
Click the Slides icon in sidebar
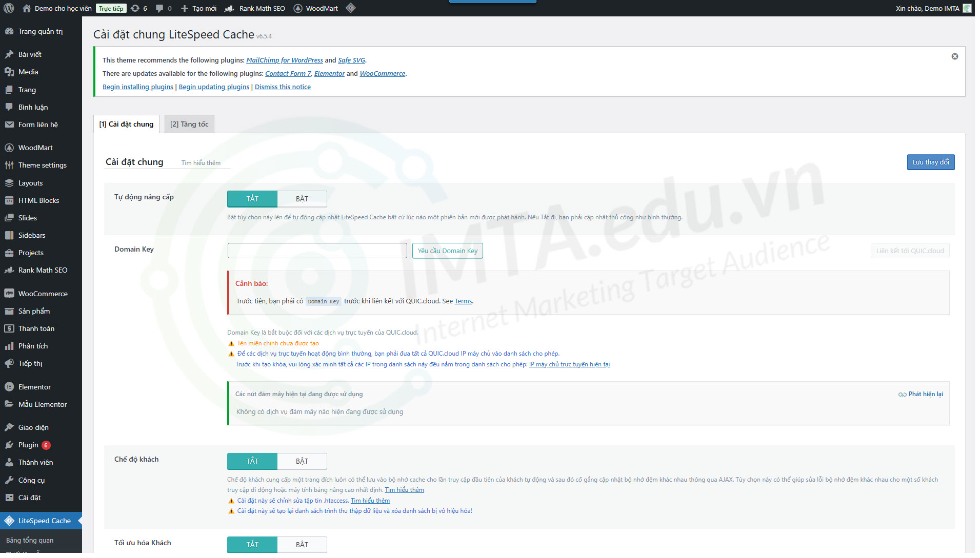pyautogui.click(x=9, y=218)
